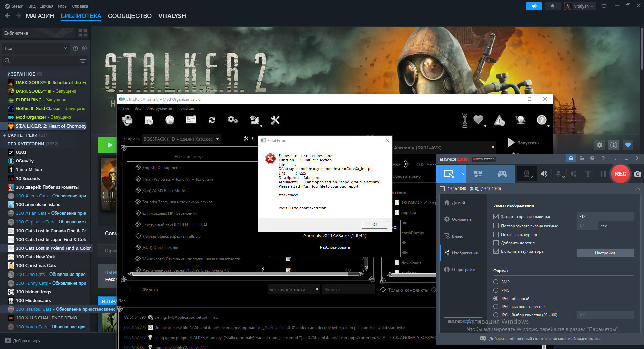Viewport: 644px width, 349px height.
Task: Open Mod Organizer settings gears icon
Action: pos(233,120)
